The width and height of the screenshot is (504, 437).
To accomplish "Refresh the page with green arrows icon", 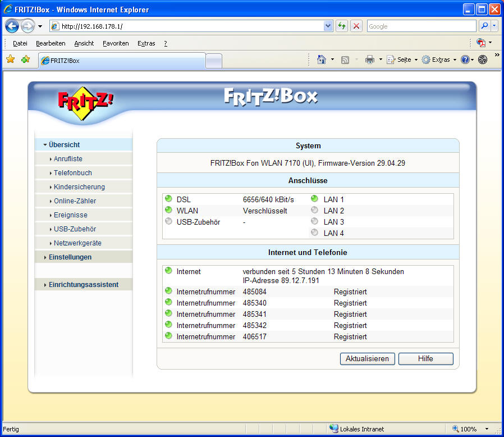I will pyautogui.click(x=342, y=26).
